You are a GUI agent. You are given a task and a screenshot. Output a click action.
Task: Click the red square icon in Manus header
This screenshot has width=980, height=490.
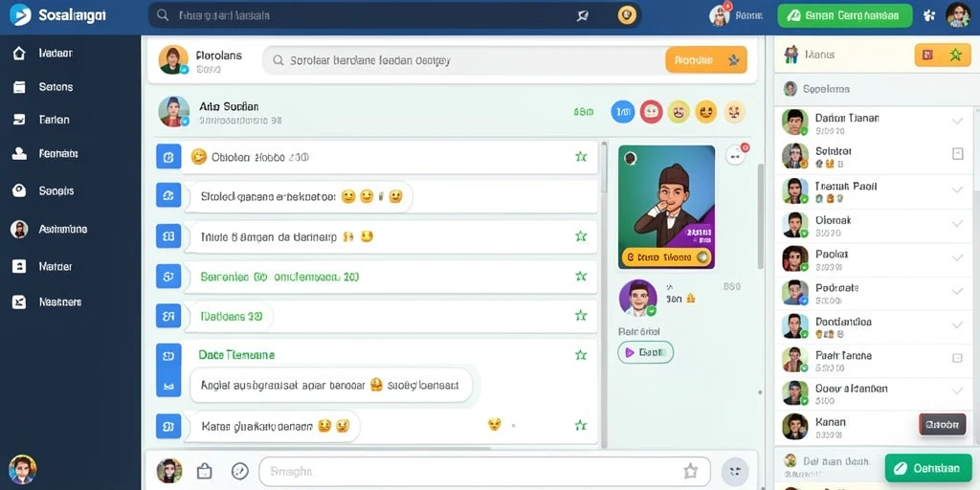pos(927,55)
